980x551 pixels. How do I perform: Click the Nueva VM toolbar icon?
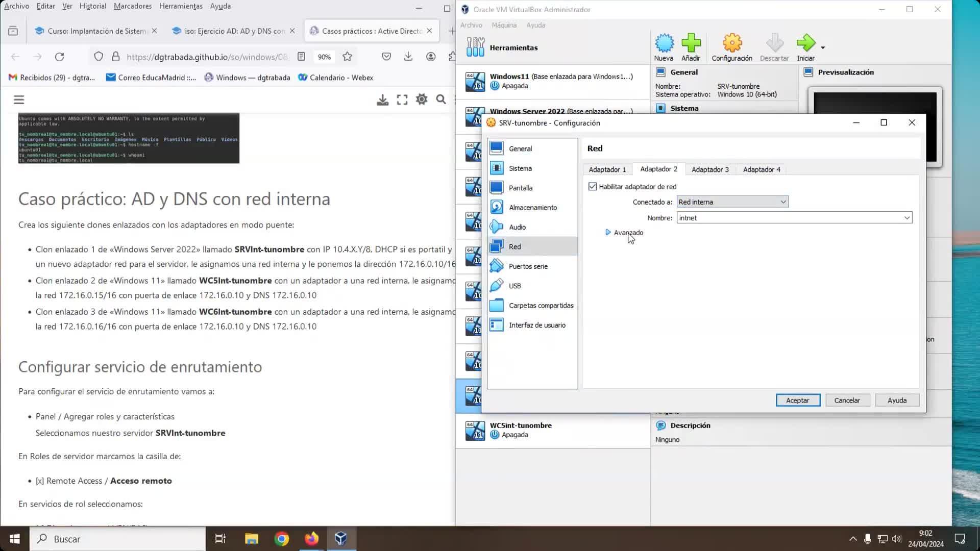(664, 43)
